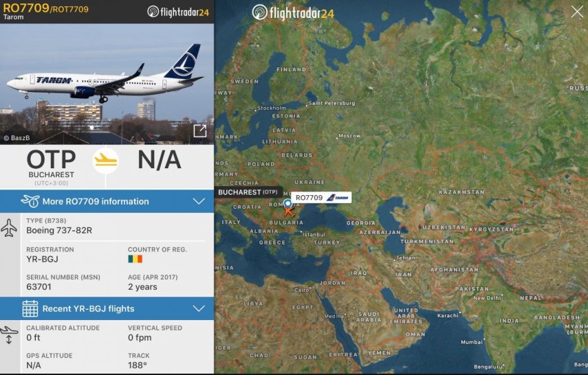Click the orange airplane icon on map
The height and width of the screenshot is (375, 588).
[289, 212]
